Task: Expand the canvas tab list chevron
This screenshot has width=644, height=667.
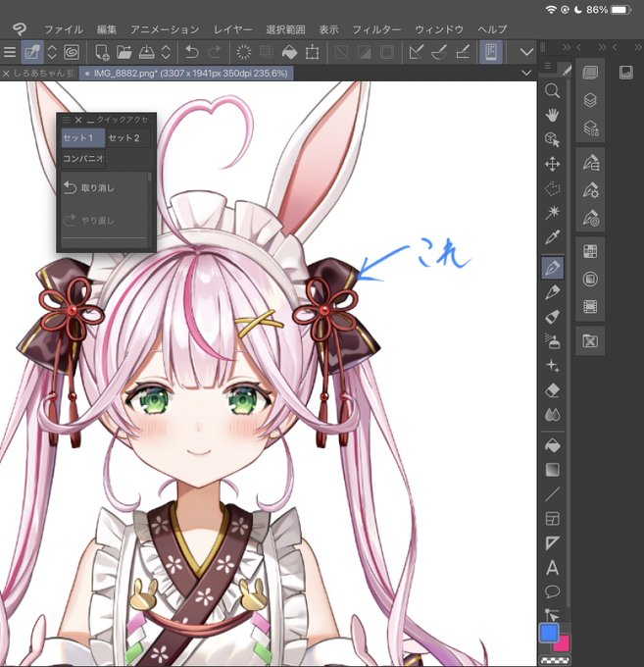Action: [526, 74]
